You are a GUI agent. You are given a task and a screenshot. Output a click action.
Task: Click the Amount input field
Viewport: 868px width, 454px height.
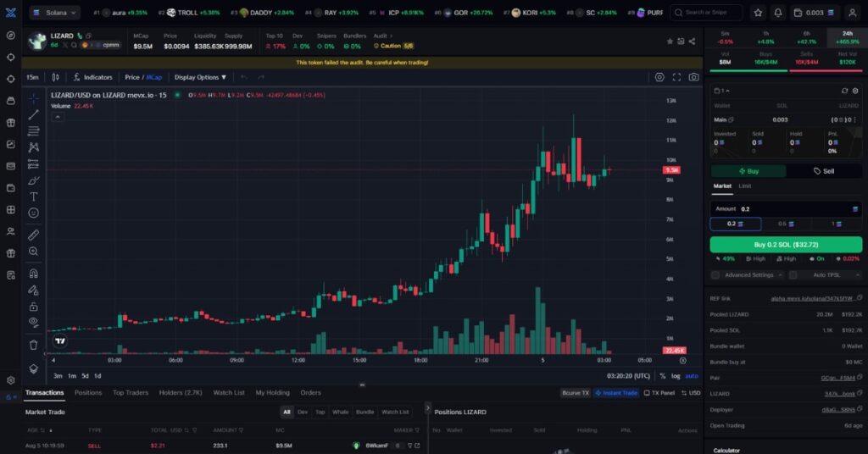[x=786, y=209]
